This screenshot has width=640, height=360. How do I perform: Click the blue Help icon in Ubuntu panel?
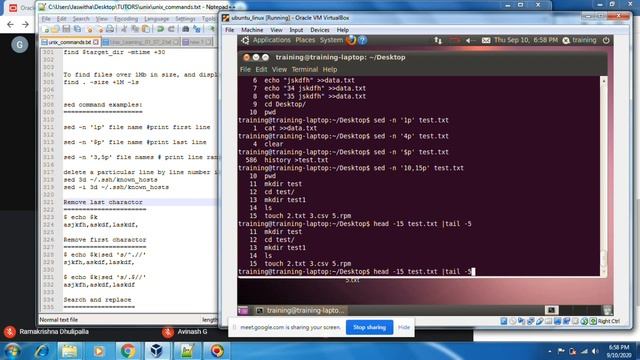tap(362, 40)
